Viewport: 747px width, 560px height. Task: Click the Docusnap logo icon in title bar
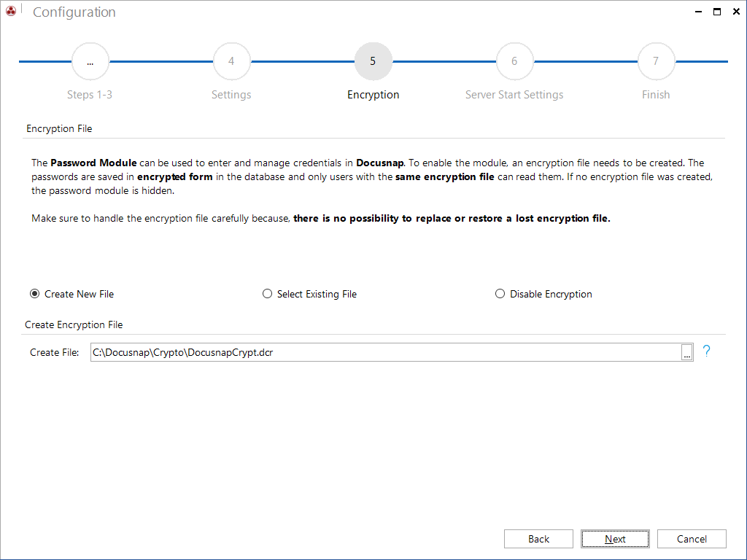point(10,11)
